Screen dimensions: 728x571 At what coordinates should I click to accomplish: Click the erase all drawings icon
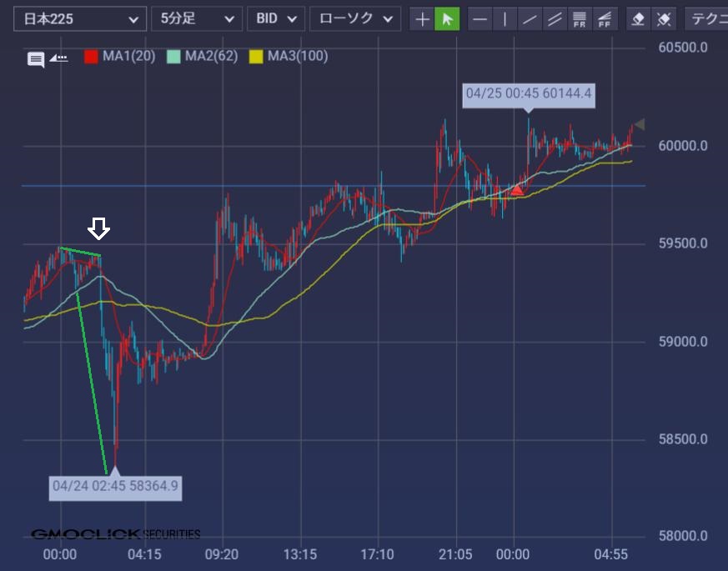[x=664, y=19]
